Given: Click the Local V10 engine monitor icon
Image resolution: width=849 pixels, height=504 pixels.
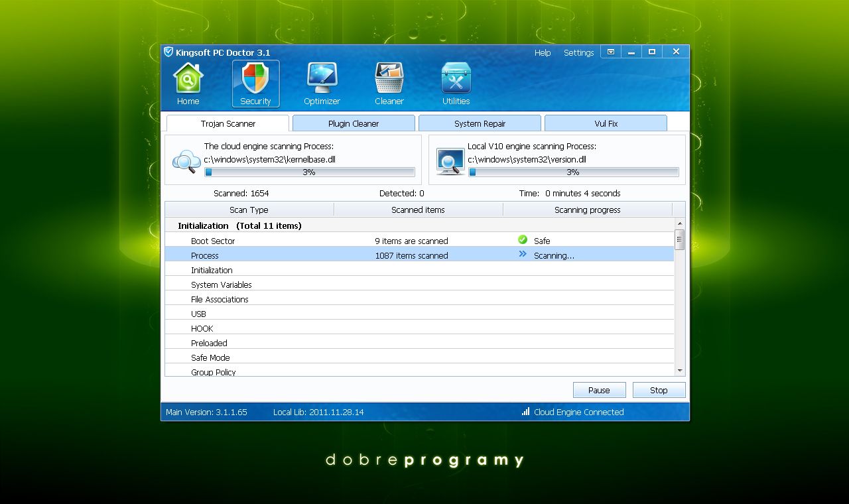Looking at the screenshot, I should pyautogui.click(x=450, y=161).
